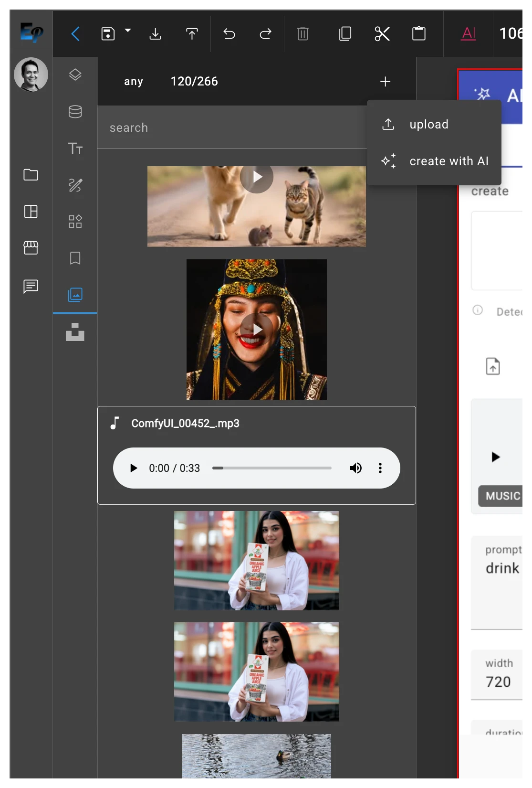Click the prompt field containing 'drink'
Viewport: 532px width, 788px height.
click(x=497, y=583)
